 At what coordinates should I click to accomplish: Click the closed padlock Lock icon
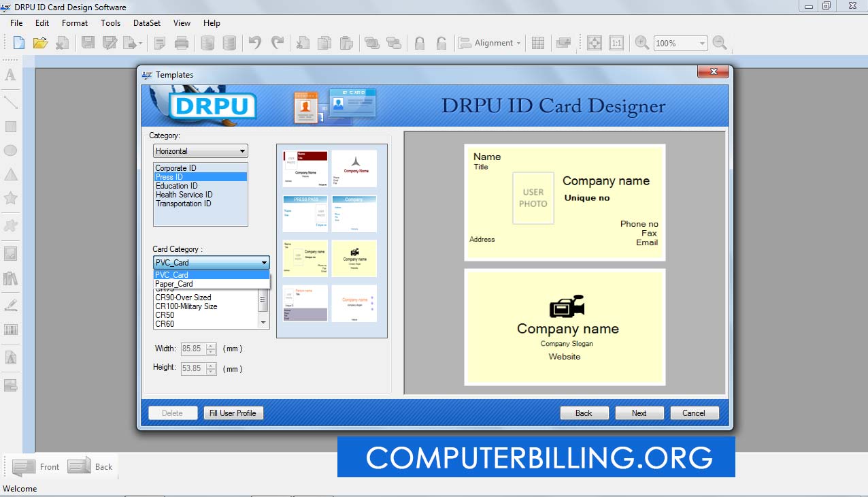coord(420,43)
